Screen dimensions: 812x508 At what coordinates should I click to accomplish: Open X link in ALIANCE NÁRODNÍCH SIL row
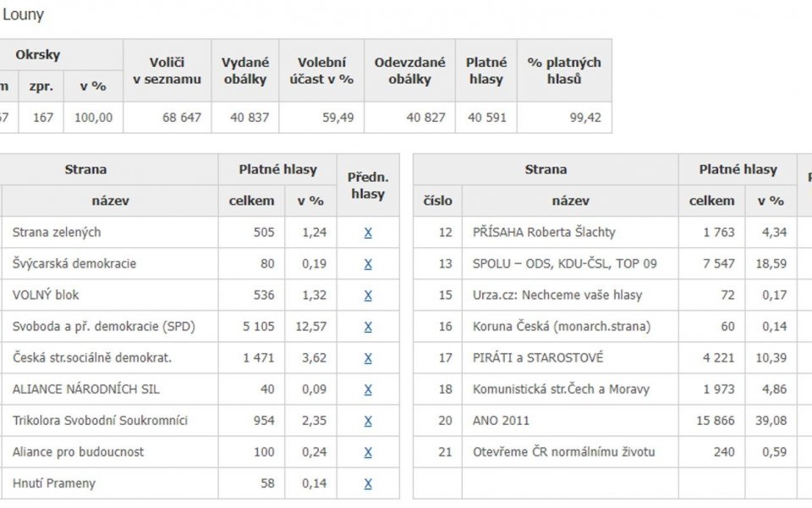point(368,389)
